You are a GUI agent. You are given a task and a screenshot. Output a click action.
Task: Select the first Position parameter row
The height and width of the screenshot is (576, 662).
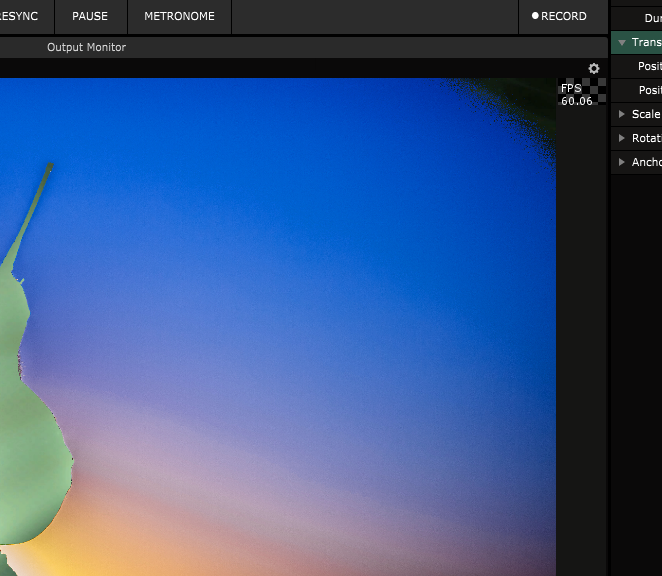[649, 66]
